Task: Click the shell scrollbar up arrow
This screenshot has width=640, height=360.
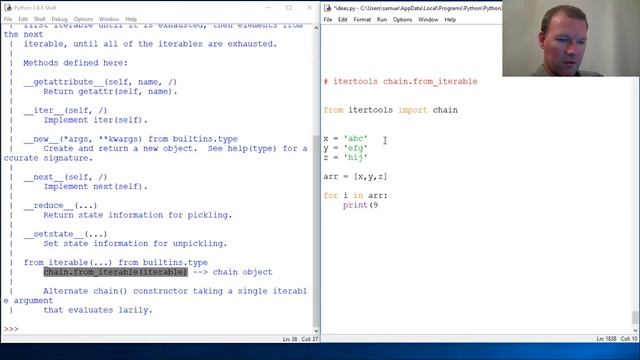Action: [316, 28]
